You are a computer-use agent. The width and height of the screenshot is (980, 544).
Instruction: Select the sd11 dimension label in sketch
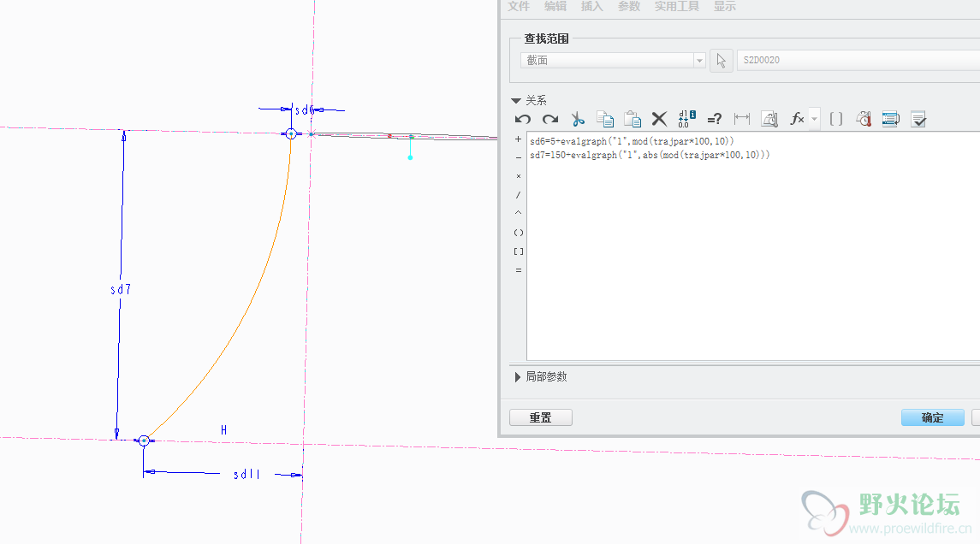click(x=246, y=475)
